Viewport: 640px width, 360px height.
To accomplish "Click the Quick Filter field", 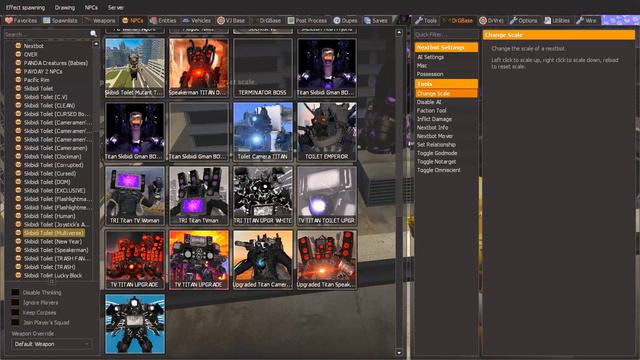I will point(446,34).
